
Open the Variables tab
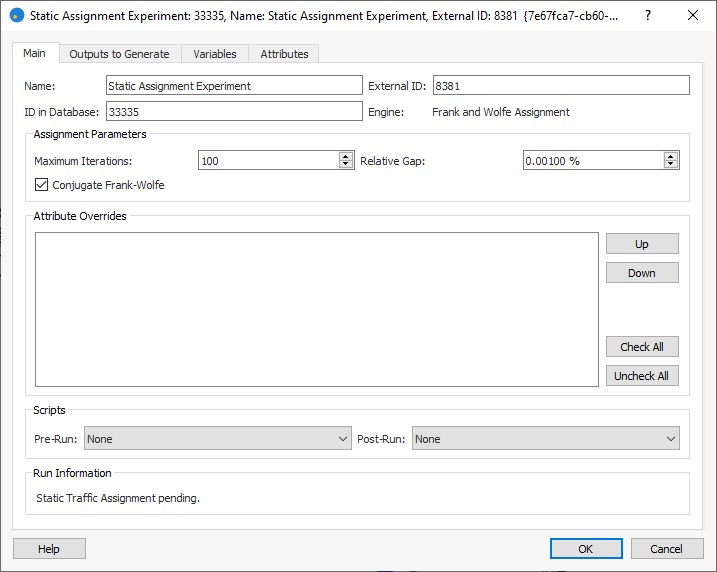click(215, 54)
